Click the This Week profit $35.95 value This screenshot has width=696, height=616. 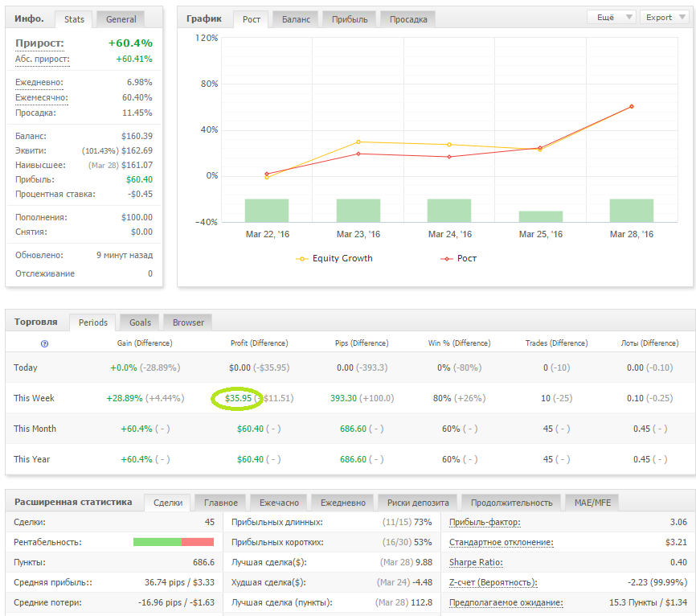point(239,398)
